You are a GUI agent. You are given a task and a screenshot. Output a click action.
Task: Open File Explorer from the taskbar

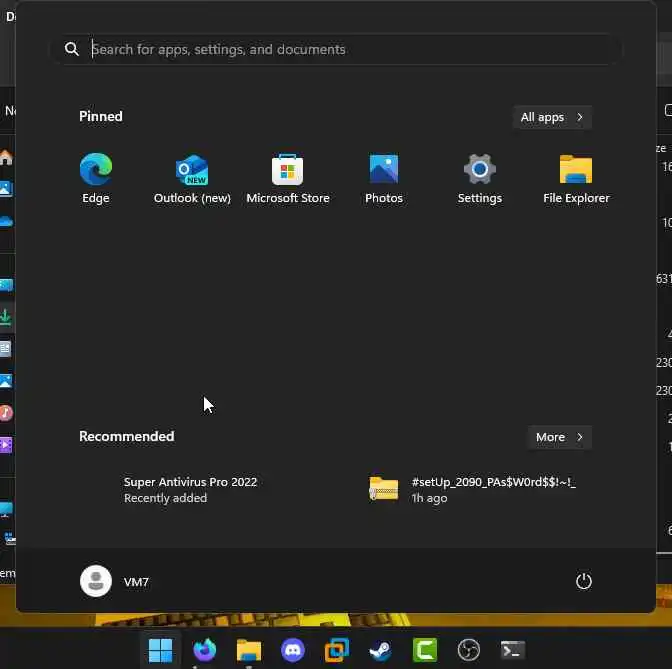tap(249, 650)
